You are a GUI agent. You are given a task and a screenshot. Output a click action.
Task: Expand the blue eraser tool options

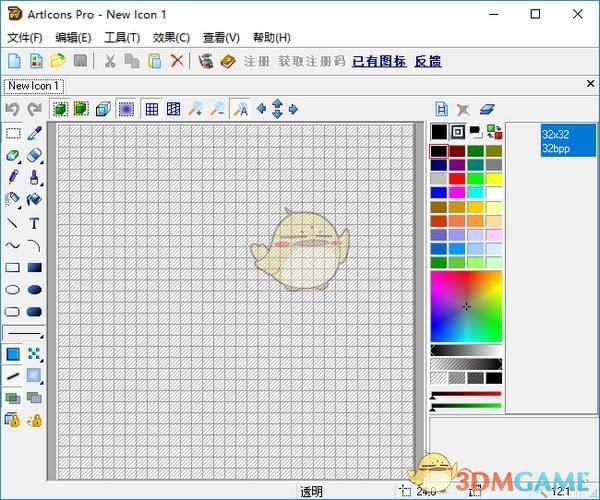[x=41, y=163]
